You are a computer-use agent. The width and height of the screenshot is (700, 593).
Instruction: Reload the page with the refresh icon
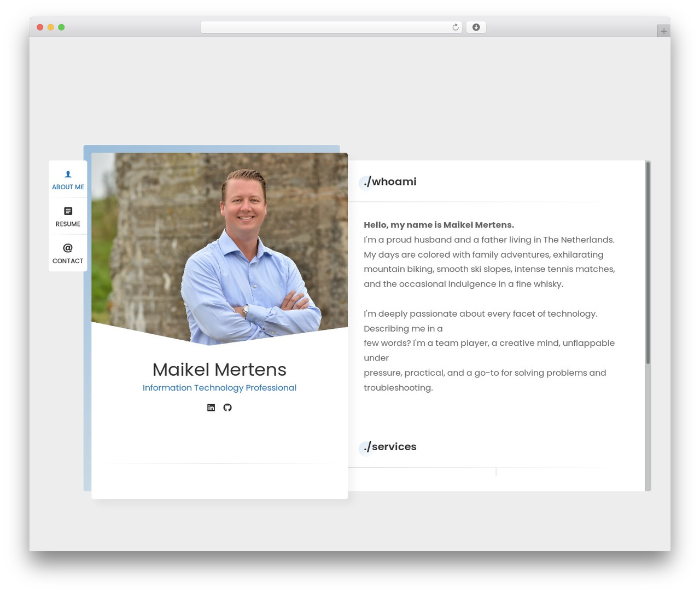tap(455, 27)
